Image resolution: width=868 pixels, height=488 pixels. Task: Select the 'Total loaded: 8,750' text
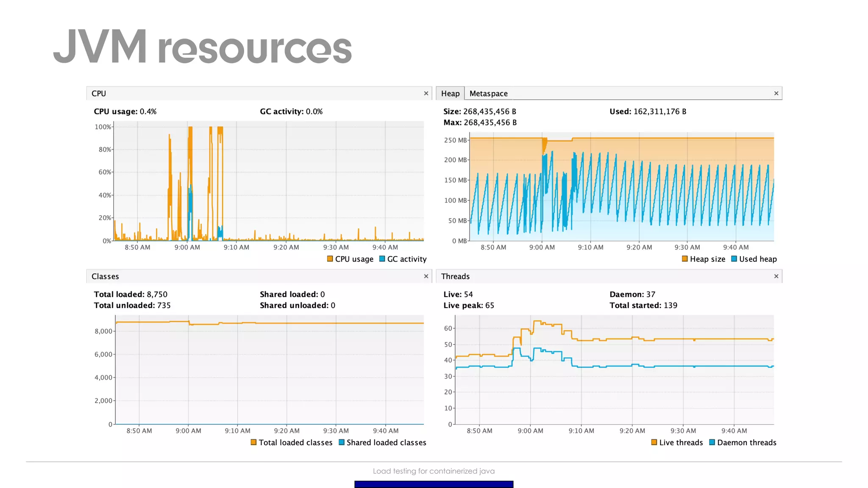click(131, 294)
